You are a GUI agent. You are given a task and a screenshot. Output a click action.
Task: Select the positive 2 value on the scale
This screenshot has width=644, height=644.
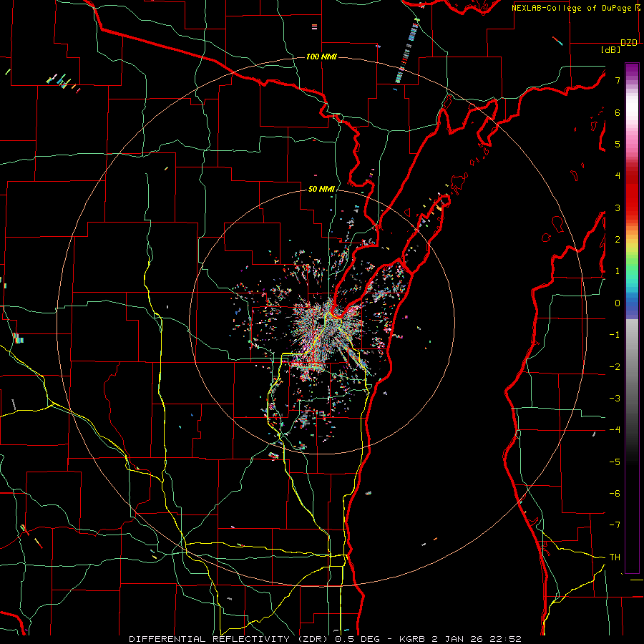pyautogui.click(x=618, y=240)
